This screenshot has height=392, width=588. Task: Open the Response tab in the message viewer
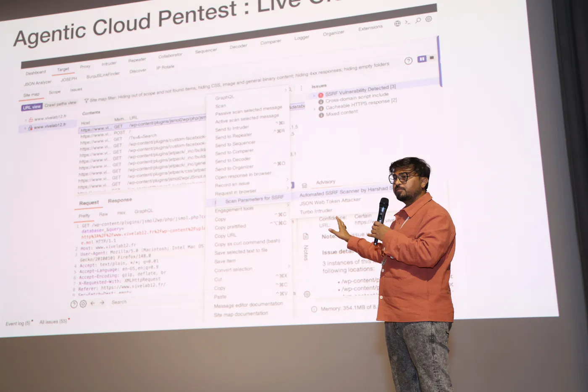120,200
